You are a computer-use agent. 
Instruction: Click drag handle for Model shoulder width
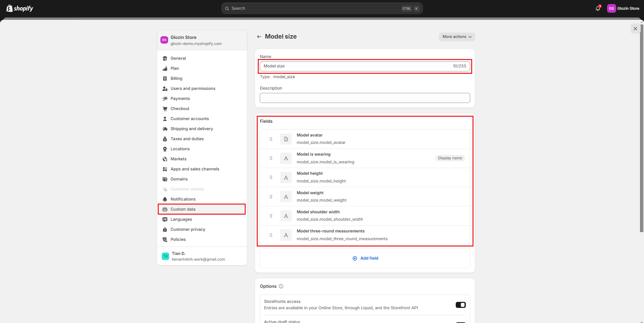point(271,216)
